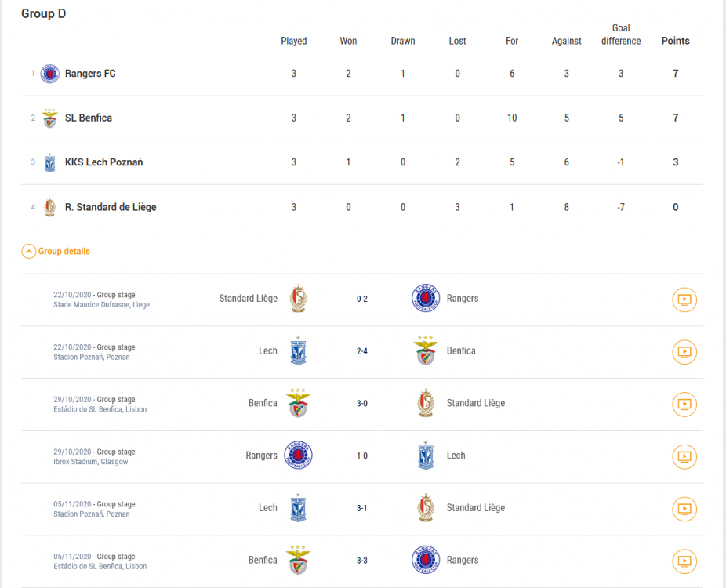Viewport: 726px width, 588px height.
Task: Play video for Rangers vs Lech match
Action: [684, 456]
